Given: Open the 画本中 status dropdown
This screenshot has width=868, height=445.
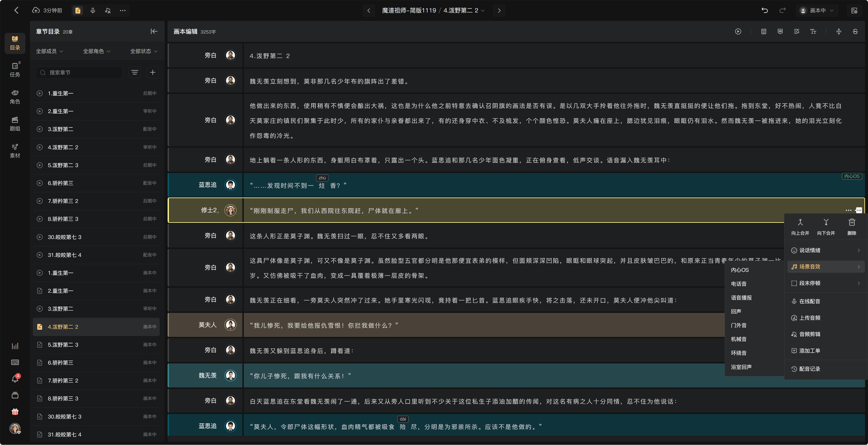Looking at the screenshot, I should (x=817, y=10).
